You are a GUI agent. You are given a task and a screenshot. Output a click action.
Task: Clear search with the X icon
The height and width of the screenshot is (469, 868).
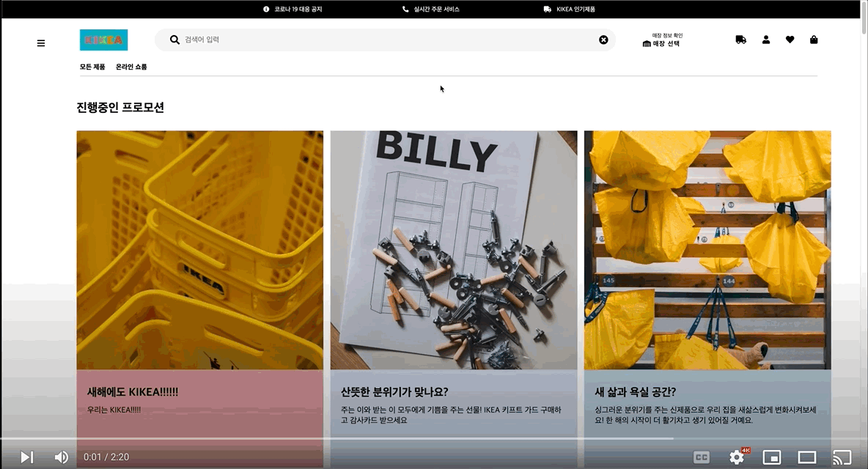coord(603,40)
